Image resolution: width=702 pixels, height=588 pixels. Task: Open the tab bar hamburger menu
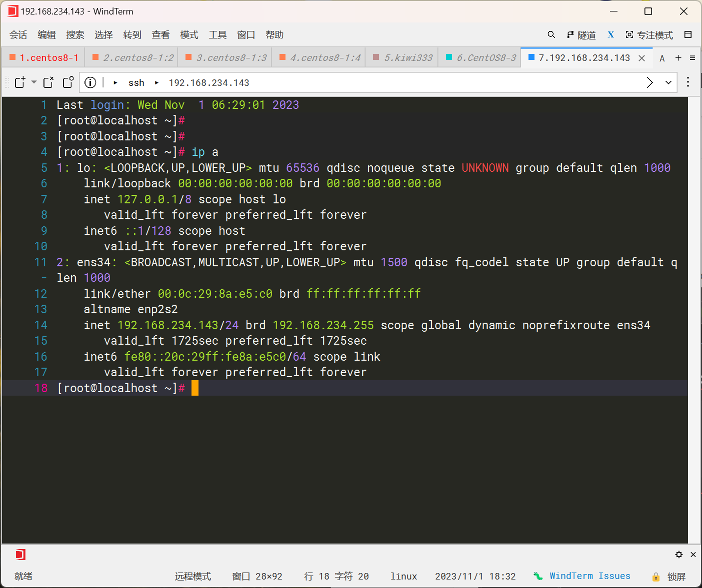(692, 58)
